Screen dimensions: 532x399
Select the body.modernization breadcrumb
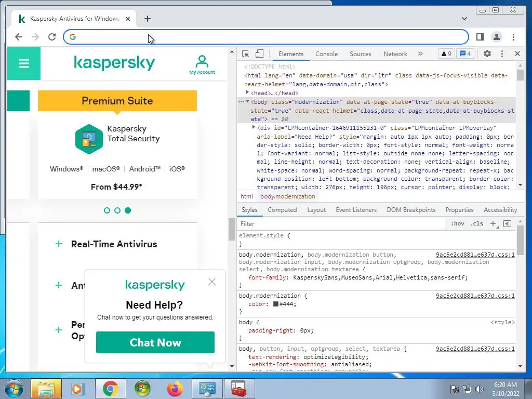click(287, 196)
